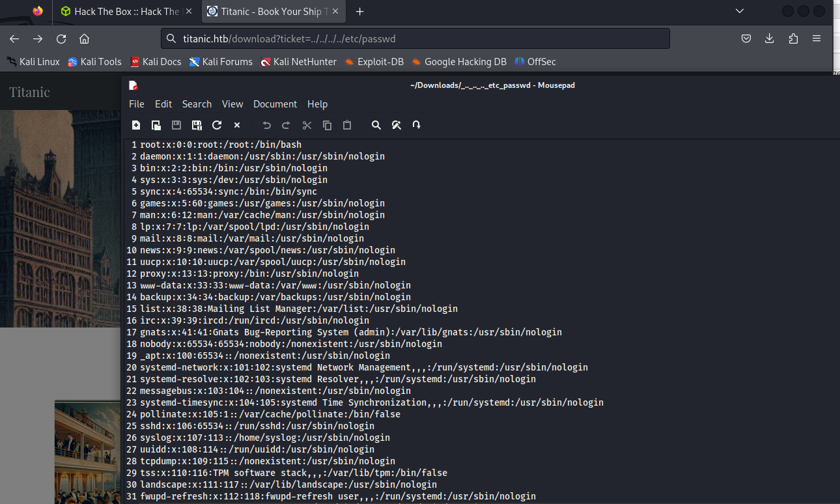Open Kali NetHunter bookmark
Image resolution: width=840 pixels, height=504 pixels.
click(298, 62)
